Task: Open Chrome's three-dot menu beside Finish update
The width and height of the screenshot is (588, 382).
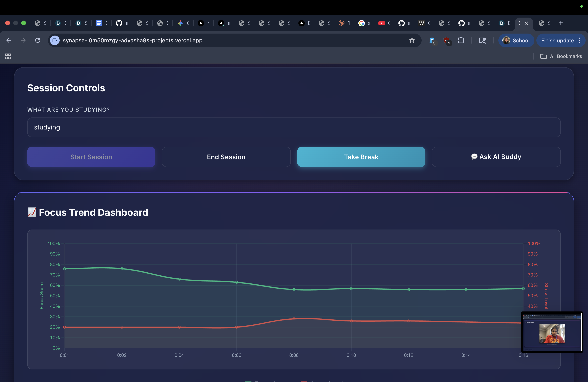Action: point(579,40)
